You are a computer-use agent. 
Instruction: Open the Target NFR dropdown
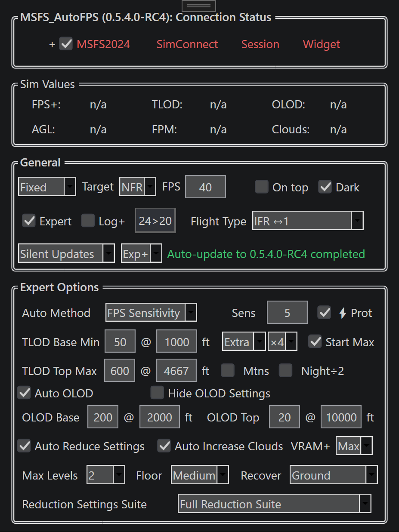pyautogui.click(x=138, y=187)
